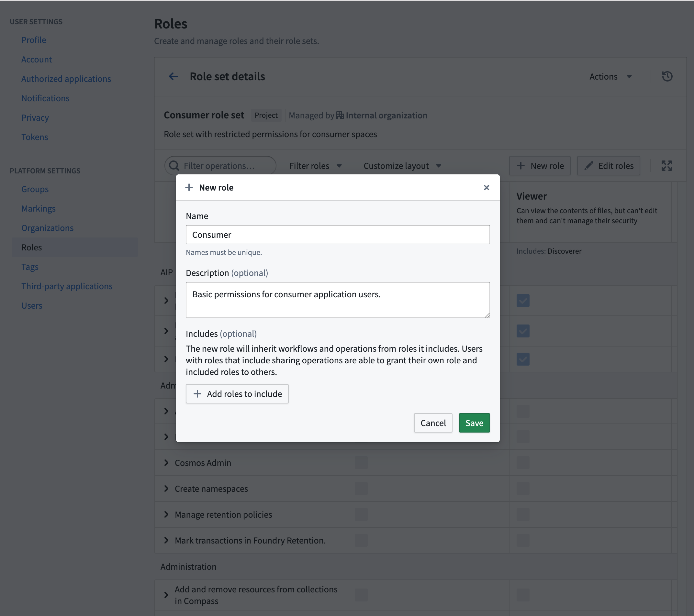Image resolution: width=694 pixels, height=616 pixels.
Task: Click the Internal organization building icon
Action: pyautogui.click(x=340, y=115)
